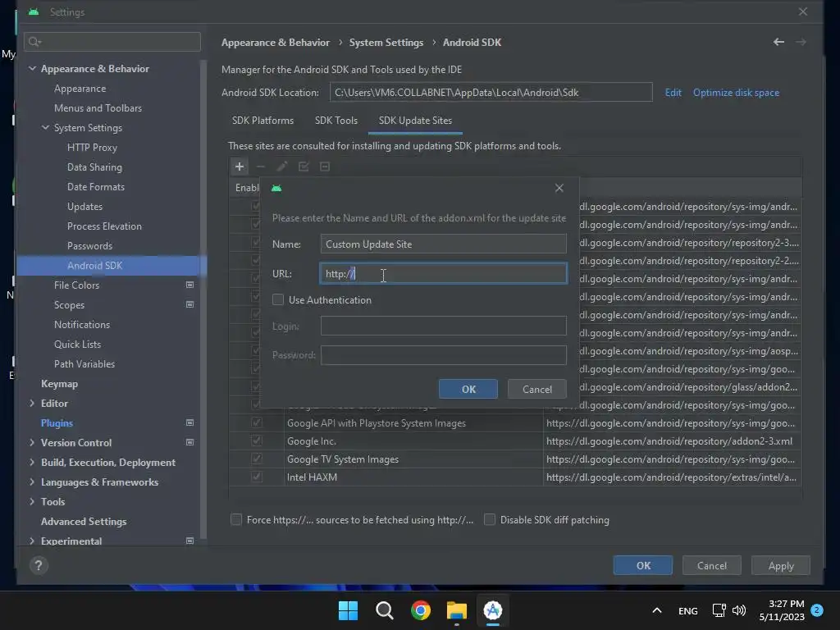Expand Languages & Frameworks section
This screenshot has height=630, width=840.
[x=32, y=482]
